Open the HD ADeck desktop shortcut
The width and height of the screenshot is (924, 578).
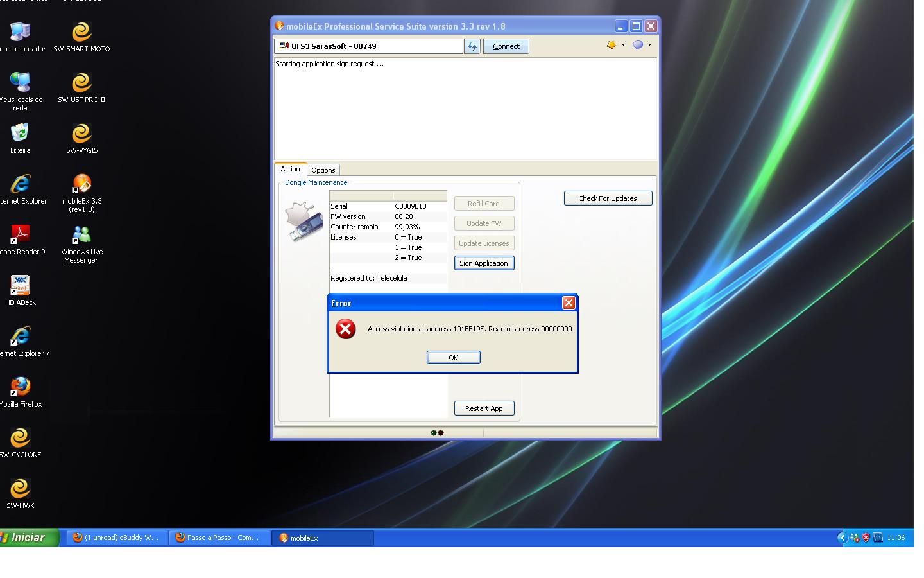[20, 286]
